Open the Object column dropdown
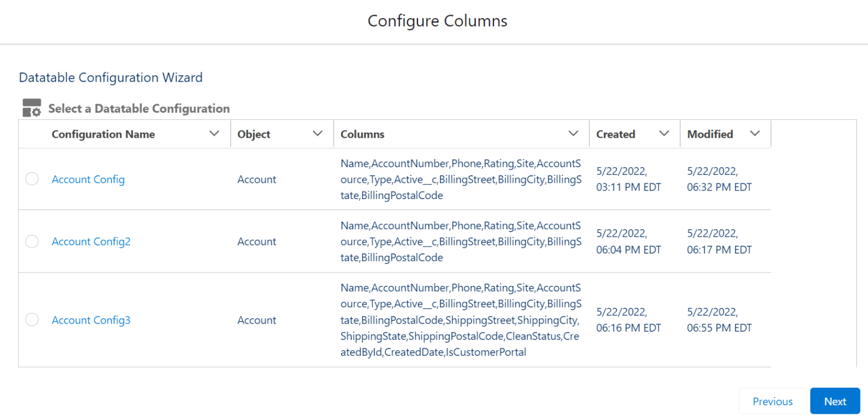The width and height of the screenshot is (868, 419). pos(317,133)
